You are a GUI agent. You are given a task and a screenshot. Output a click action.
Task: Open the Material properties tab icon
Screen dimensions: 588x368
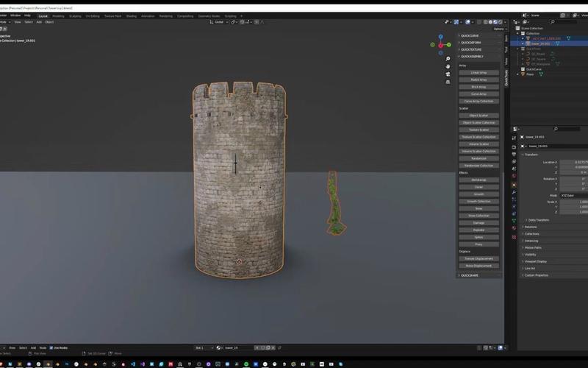coord(514,228)
